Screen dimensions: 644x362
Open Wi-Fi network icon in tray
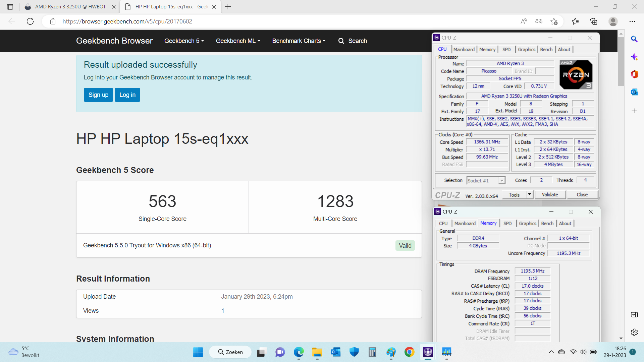(573, 352)
